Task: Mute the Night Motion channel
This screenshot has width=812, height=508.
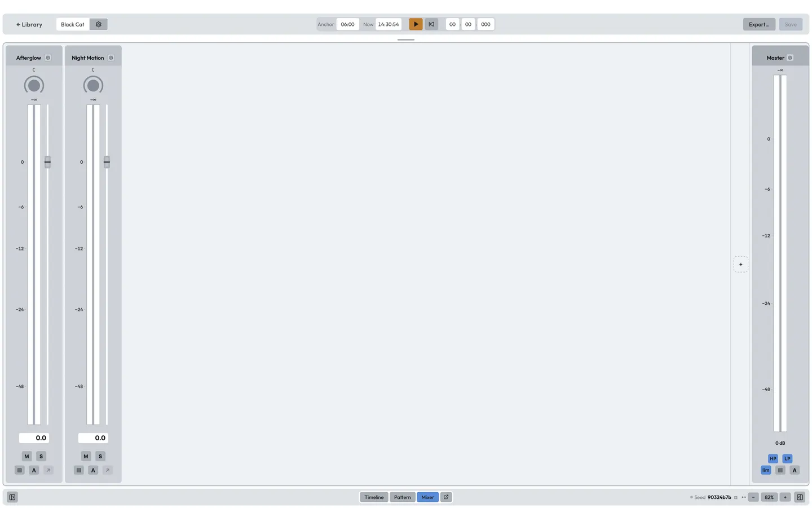Action: 86,456
